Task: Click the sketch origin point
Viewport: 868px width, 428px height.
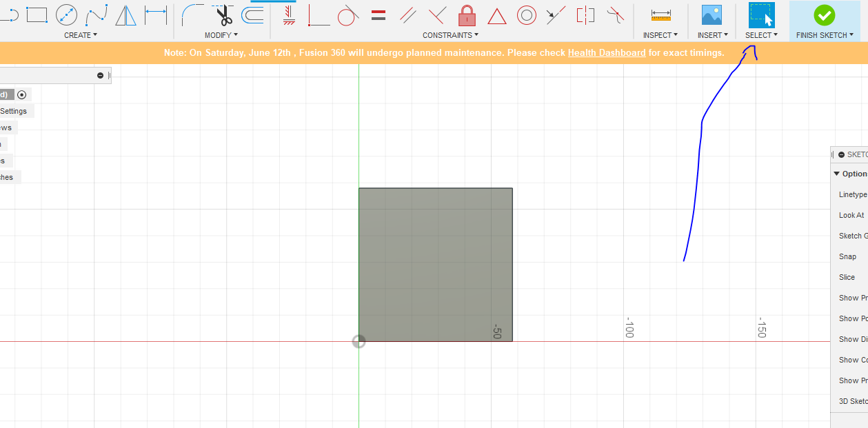Action: pyautogui.click(x=359, y=341)
